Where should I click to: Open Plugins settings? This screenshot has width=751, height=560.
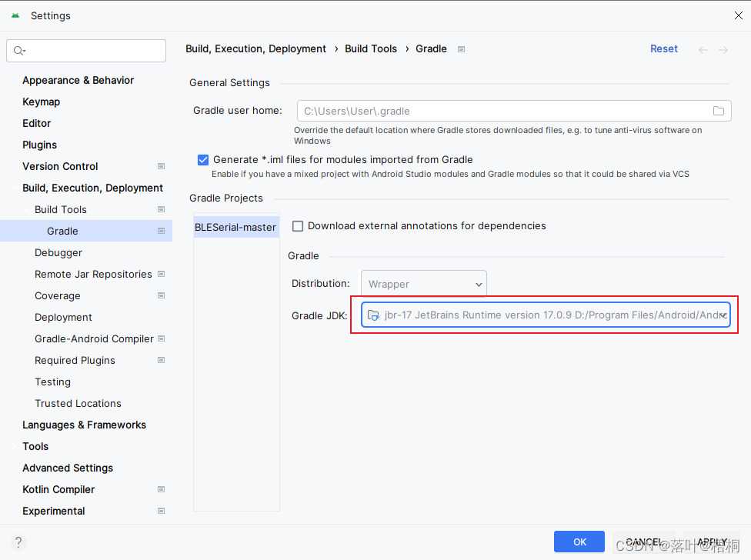tap(39, 145)
